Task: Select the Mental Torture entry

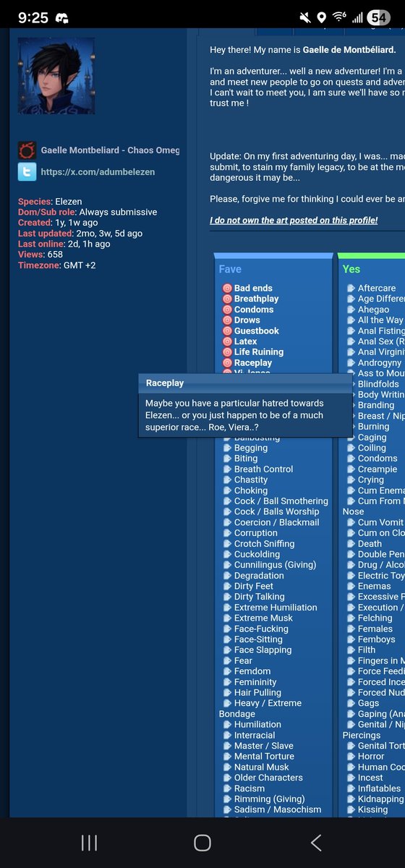Action: pos(264,757)
